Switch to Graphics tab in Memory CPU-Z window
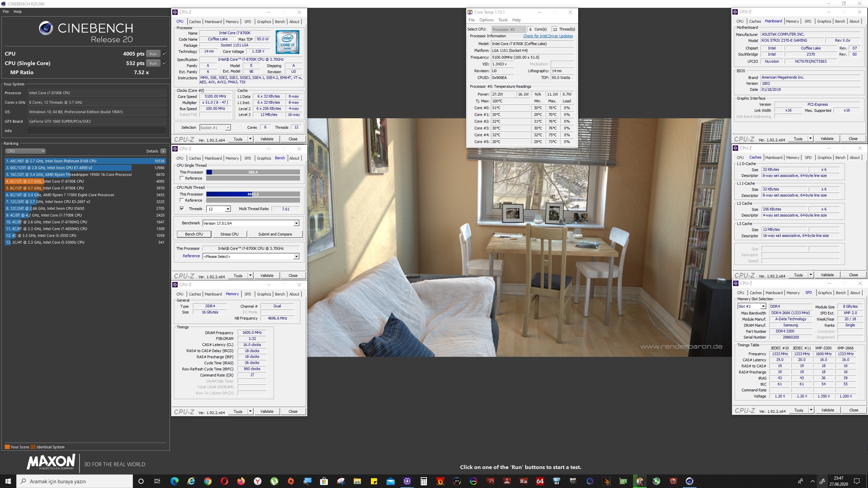The image size is (868, 488). point(264,294)
